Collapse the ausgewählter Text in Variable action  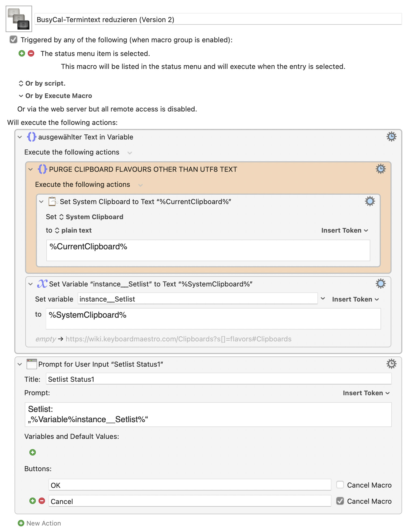[x=20, y=137]
